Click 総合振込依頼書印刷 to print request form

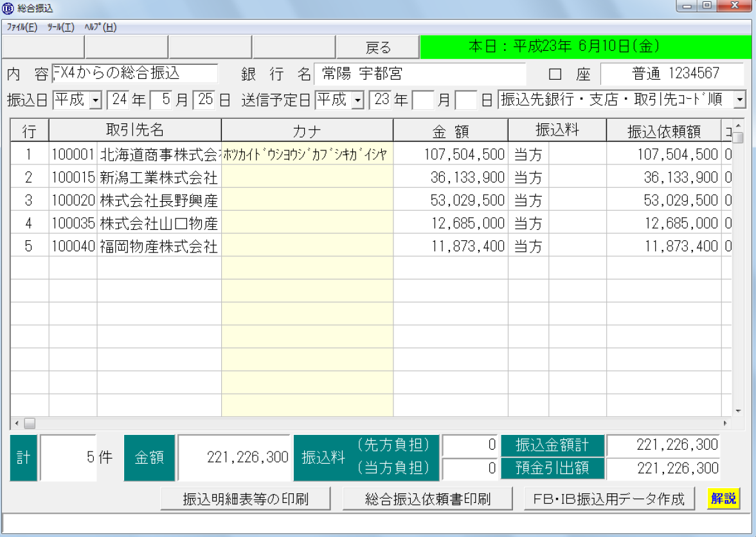(x=428, y=498)
